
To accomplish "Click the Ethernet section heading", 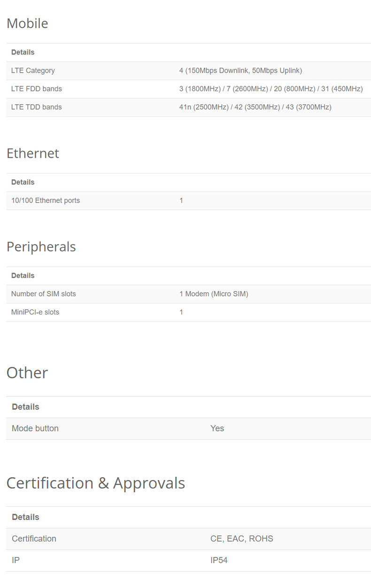I will [33, 153].
